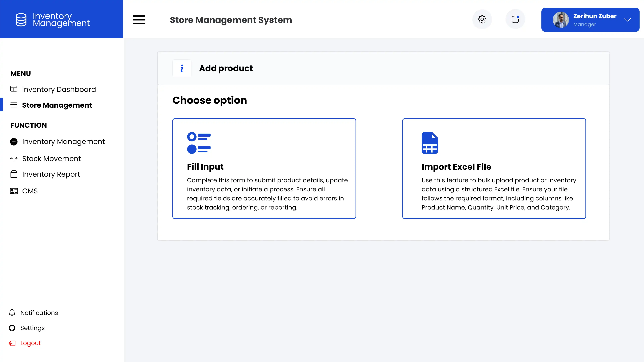Open the CMS sidebar item
This screenshot has height=362, width=644.
pyautogui.click(x=30, y=191)
